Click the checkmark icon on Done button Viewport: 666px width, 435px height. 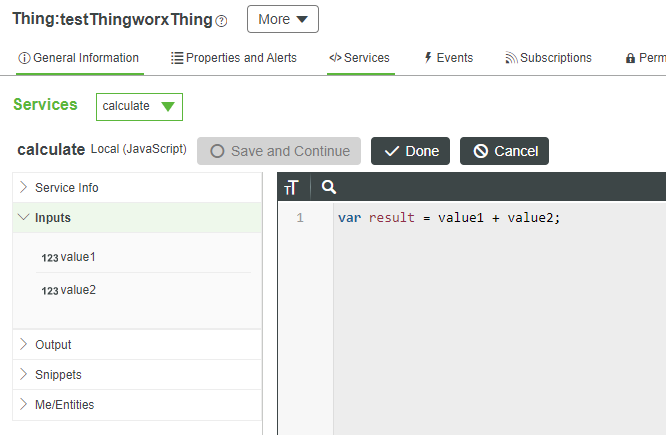coord(392,151)
